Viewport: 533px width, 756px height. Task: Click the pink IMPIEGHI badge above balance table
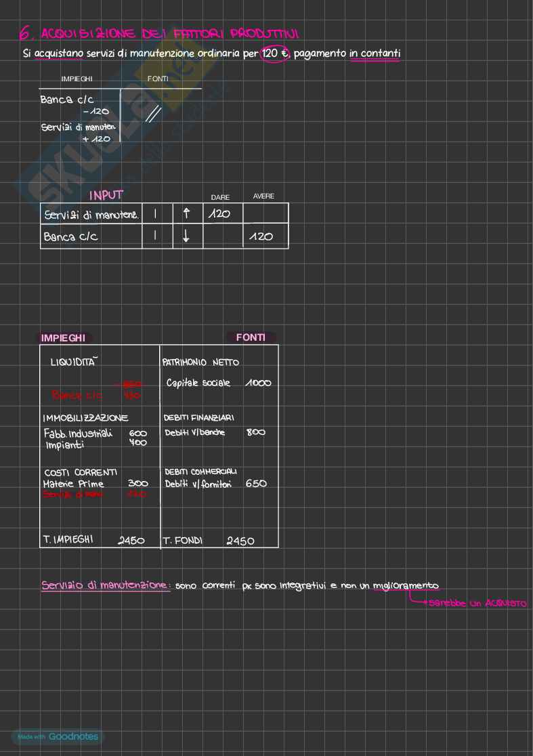point(64,337)
